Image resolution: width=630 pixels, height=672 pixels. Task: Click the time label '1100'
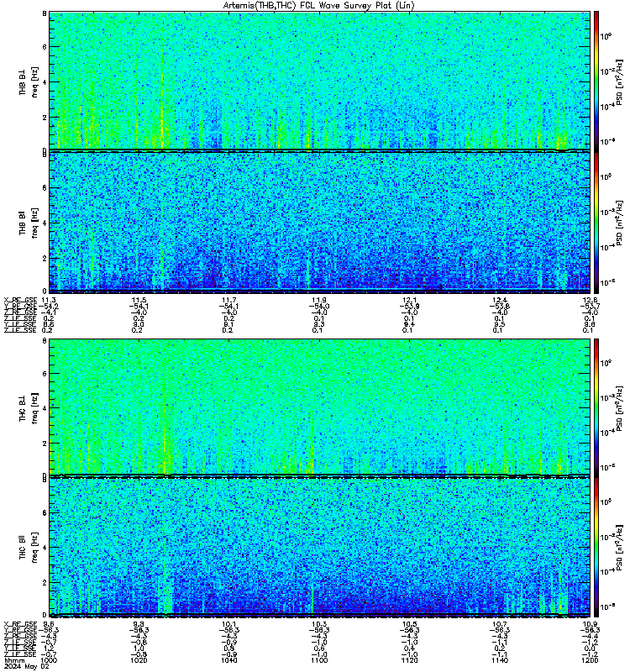319,660
